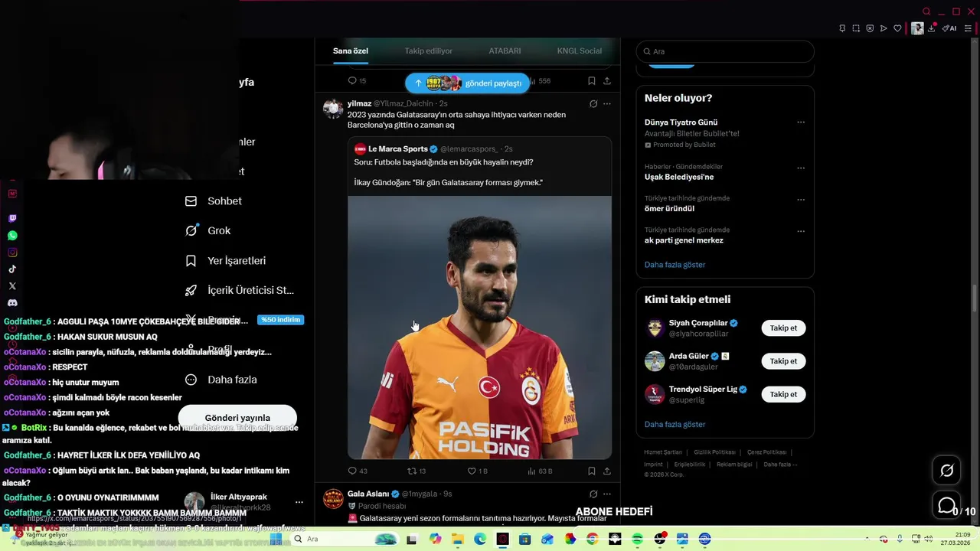Click Daha fazla göster under Kimi takip etmeli
Image resolution: width=980 pixels, height=551 pixels.
(x=675, y=425)
